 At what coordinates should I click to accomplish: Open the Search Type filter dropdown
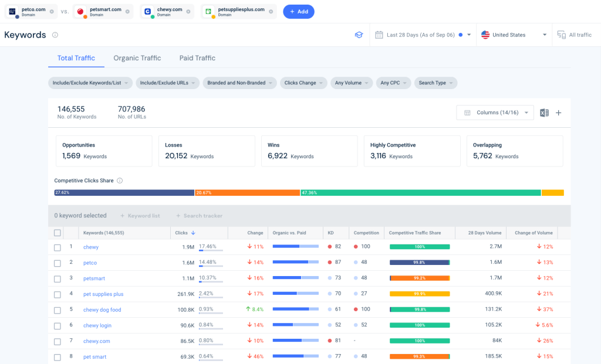(435, 83)
